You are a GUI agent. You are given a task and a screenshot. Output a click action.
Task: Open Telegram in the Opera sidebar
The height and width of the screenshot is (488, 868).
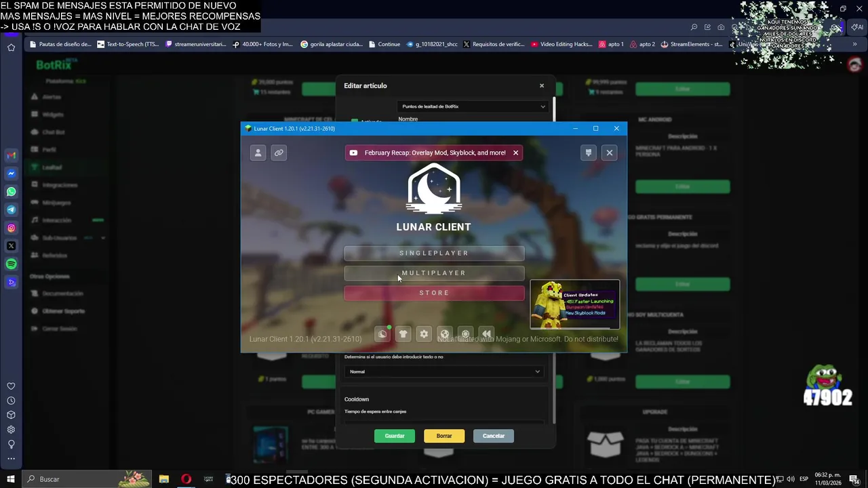tap(12, 209)
